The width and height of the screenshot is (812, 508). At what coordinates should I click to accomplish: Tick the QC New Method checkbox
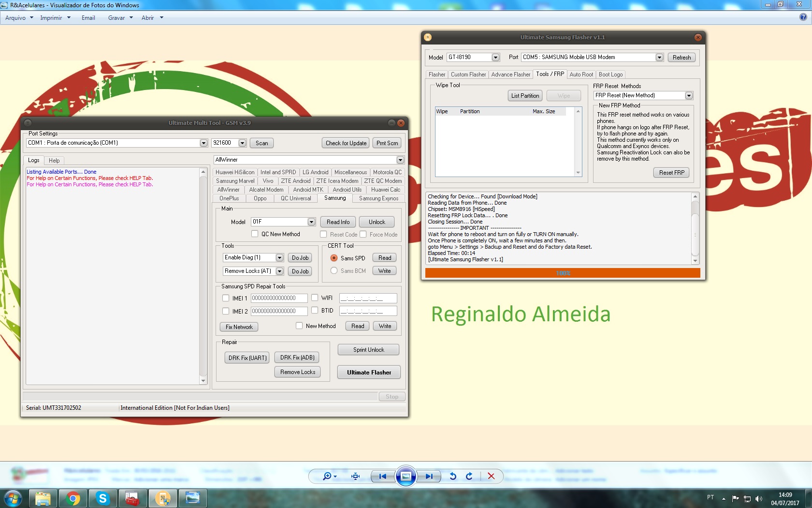[x=255, y=234]
